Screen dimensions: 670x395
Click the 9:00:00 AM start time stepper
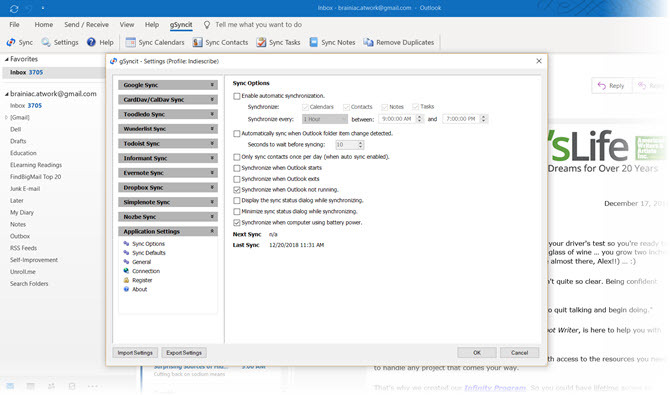click(x=419, y=119)
